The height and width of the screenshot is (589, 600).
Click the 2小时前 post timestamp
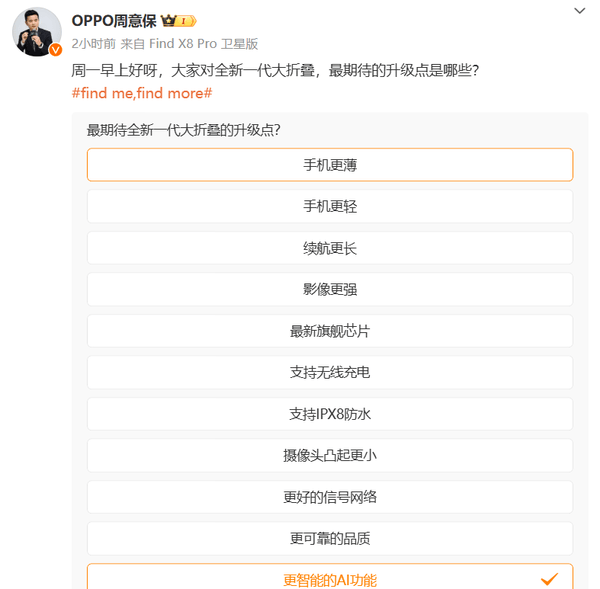(x=93, y=44)
